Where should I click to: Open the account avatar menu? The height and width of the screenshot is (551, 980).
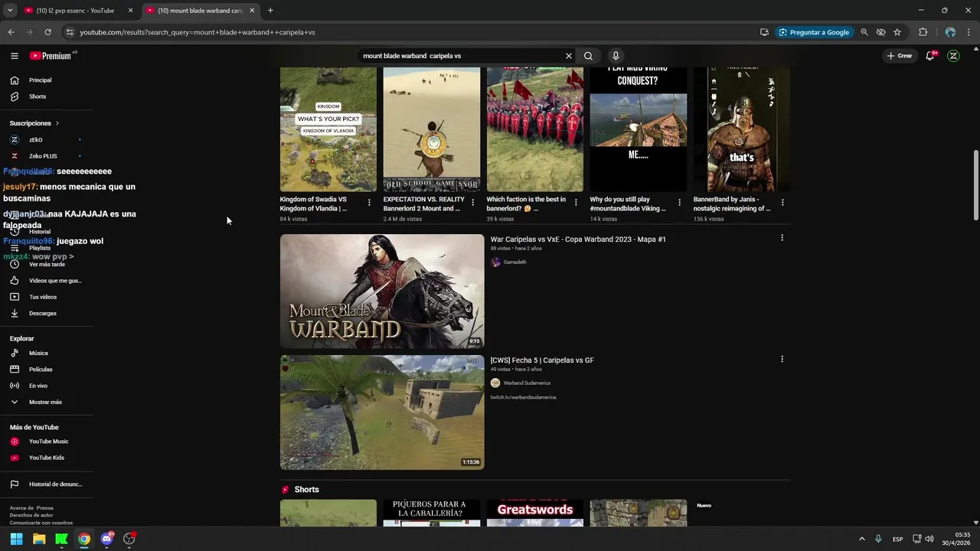coord(953,56)
